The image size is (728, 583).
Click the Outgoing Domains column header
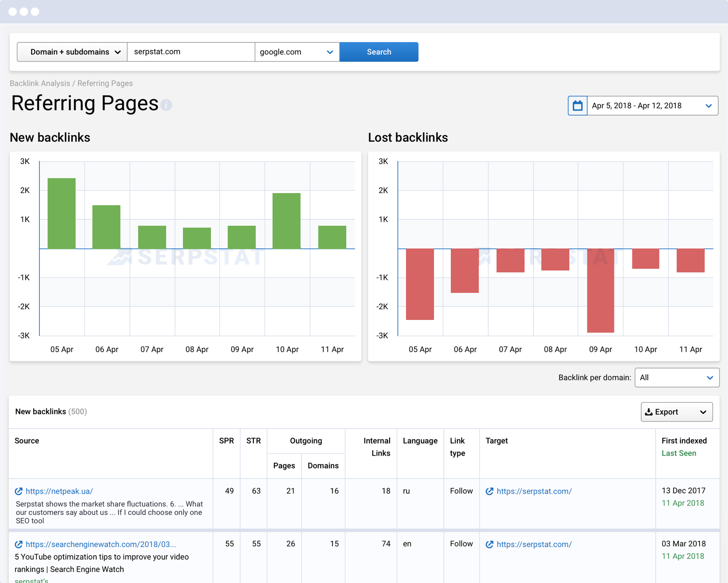323,465
